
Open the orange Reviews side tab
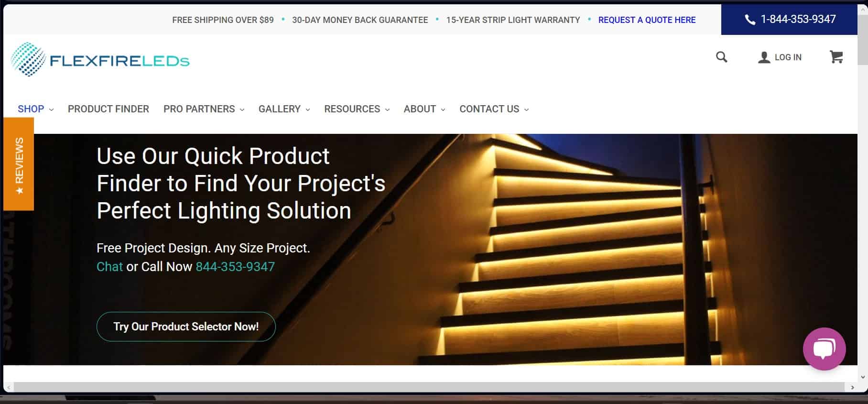click(19, 164)
